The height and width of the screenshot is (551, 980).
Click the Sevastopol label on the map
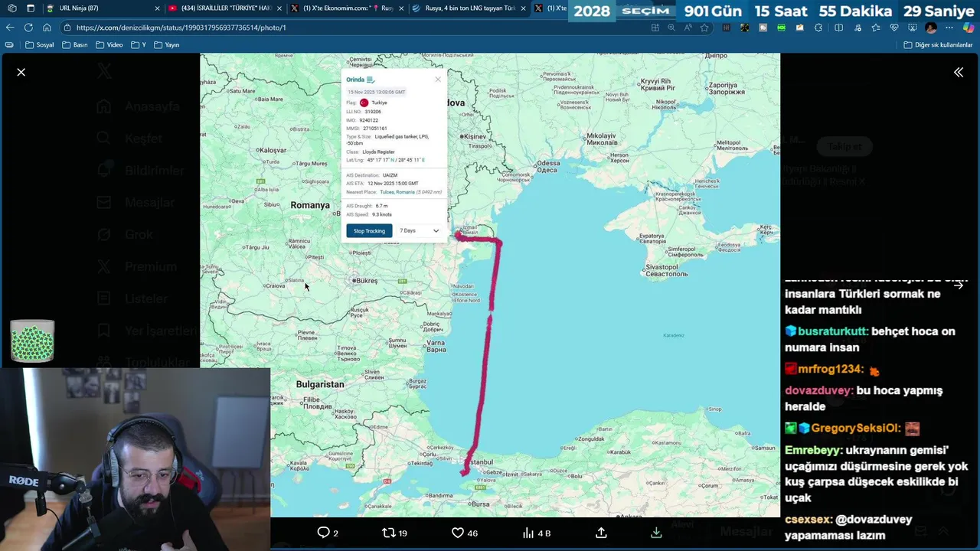(x=666, y=270)
